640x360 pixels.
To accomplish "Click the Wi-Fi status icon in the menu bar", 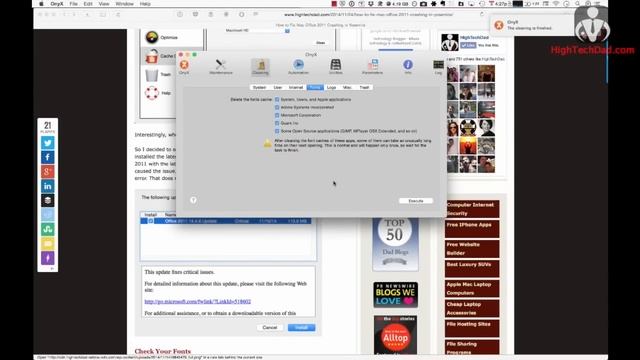I will [556, 4].
